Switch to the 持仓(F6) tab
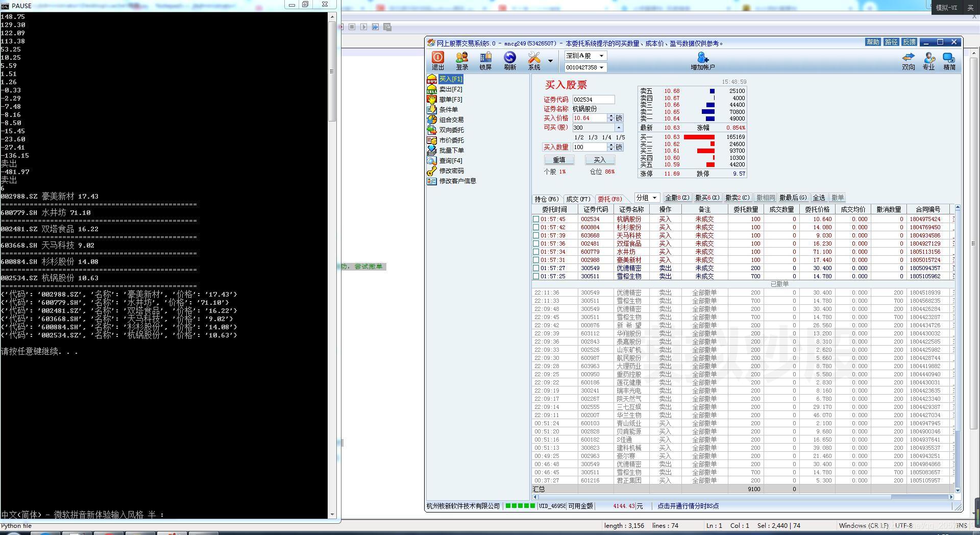The image size is (980, 535). 547,199
